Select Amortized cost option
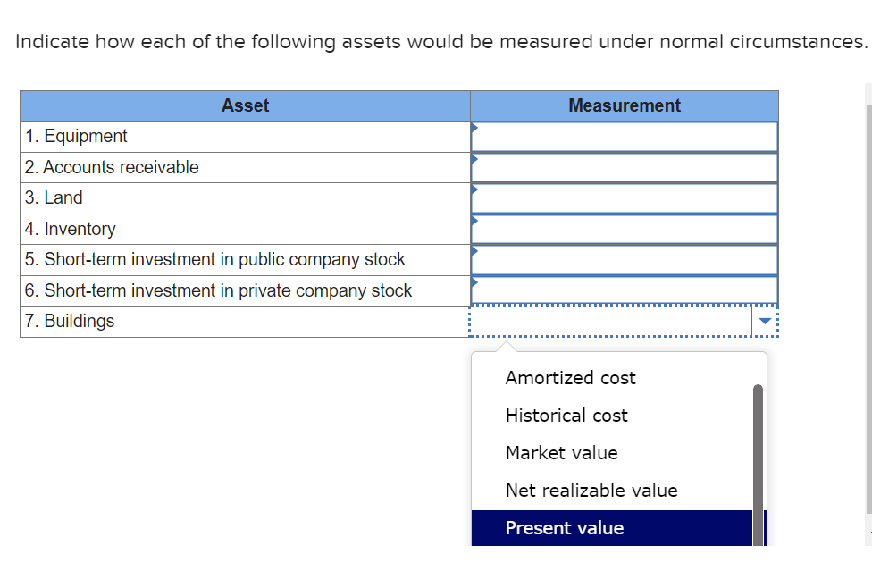Image resolution: width=872 pixels, height=588 pixels. [570, 378]
